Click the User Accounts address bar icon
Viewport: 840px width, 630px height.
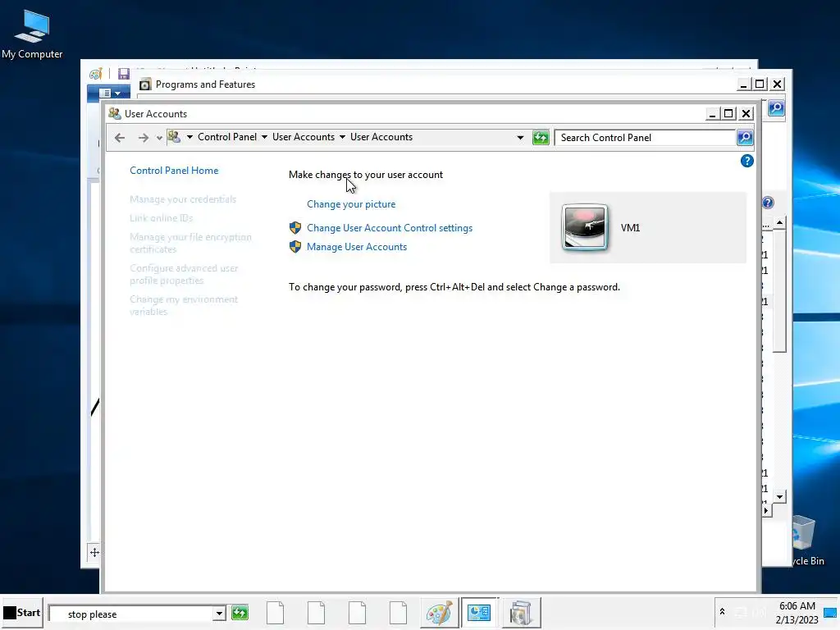click(174, 137)
